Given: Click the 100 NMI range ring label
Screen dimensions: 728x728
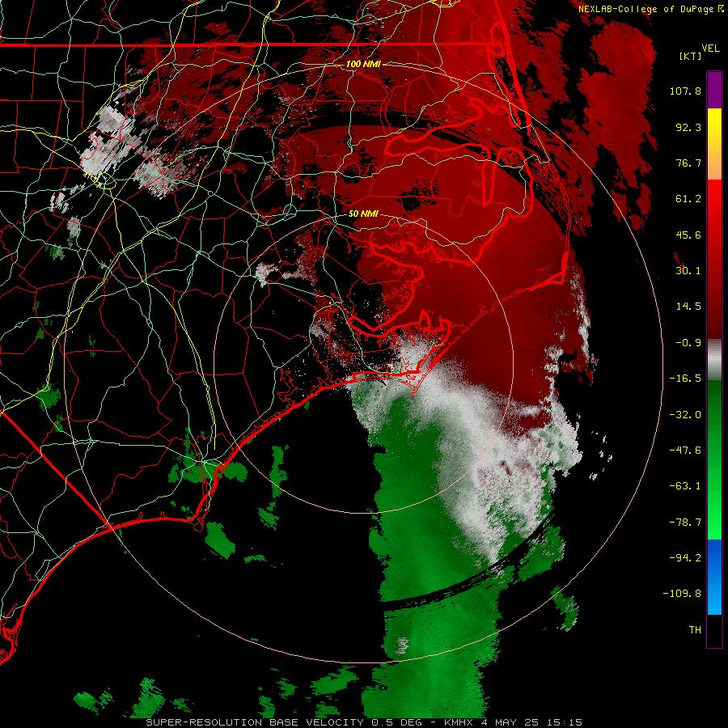Looking at the screenshot, I should (x=363, y=64).
